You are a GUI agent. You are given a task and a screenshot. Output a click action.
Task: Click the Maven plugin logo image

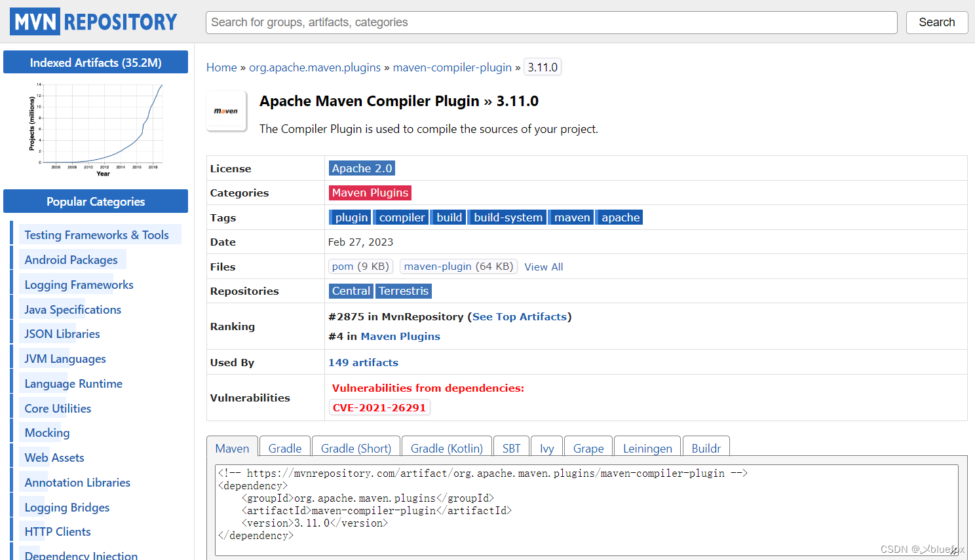226,111
